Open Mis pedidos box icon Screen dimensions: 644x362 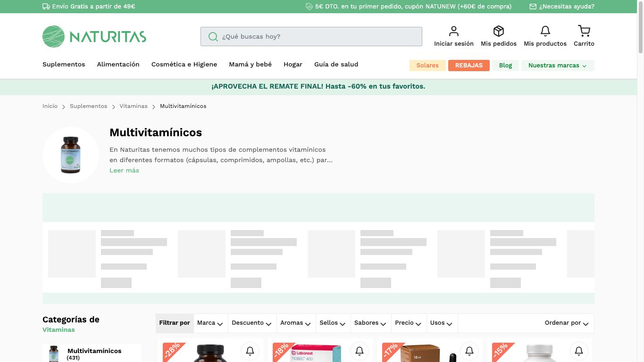(498, 31)
